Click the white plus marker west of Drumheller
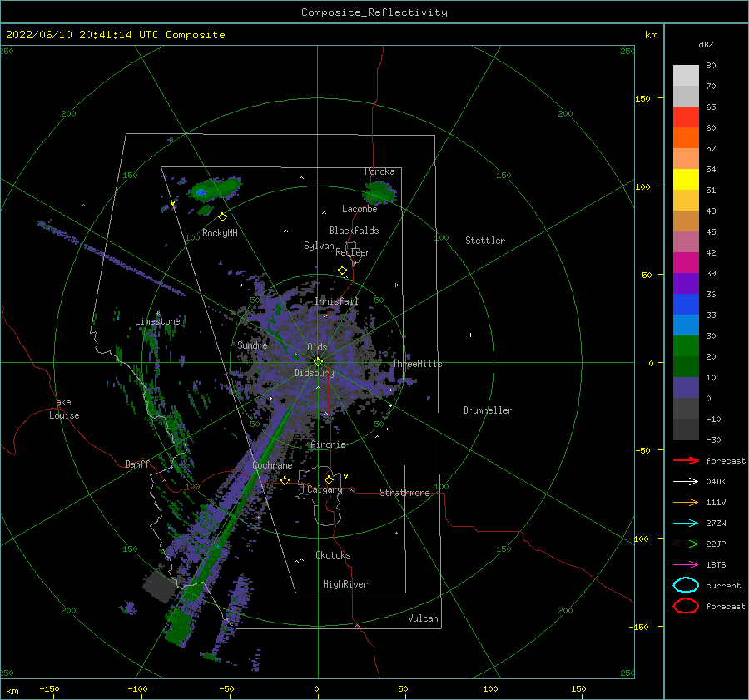The height and width of the screenshot is (700, 749). [x=470, y=335]
